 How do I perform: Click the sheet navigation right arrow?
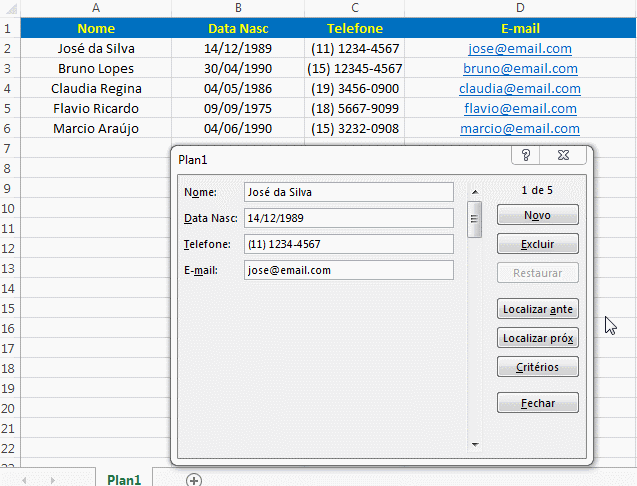(x=52, y=480)
